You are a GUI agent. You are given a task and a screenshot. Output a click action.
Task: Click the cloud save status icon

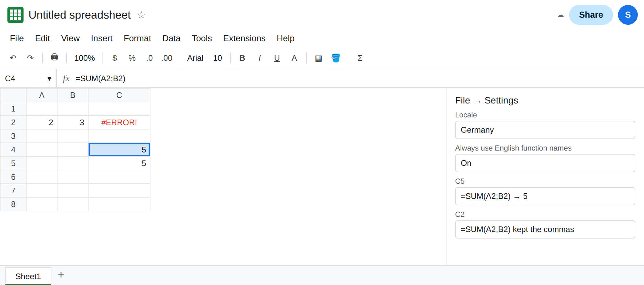tap(560, 15)
